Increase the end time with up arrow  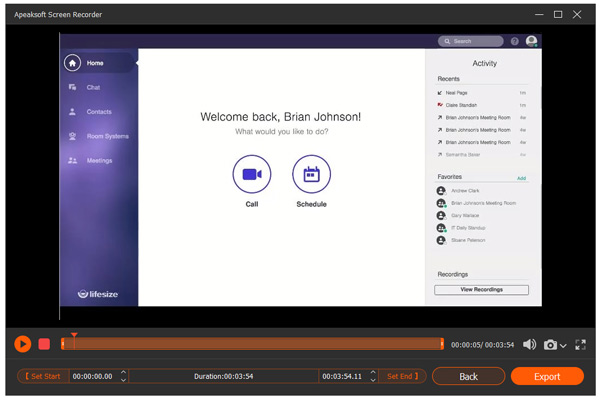coord(373,372)
